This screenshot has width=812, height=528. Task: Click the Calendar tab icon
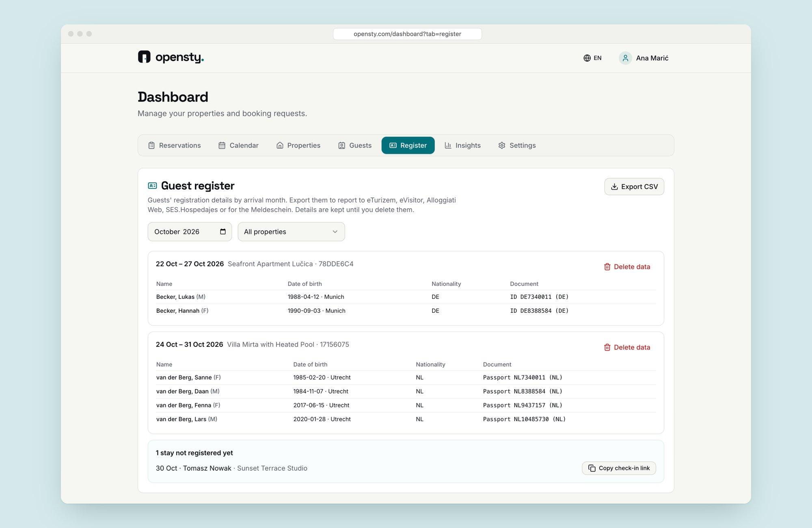pyautogui.click(x=222, y=145)
